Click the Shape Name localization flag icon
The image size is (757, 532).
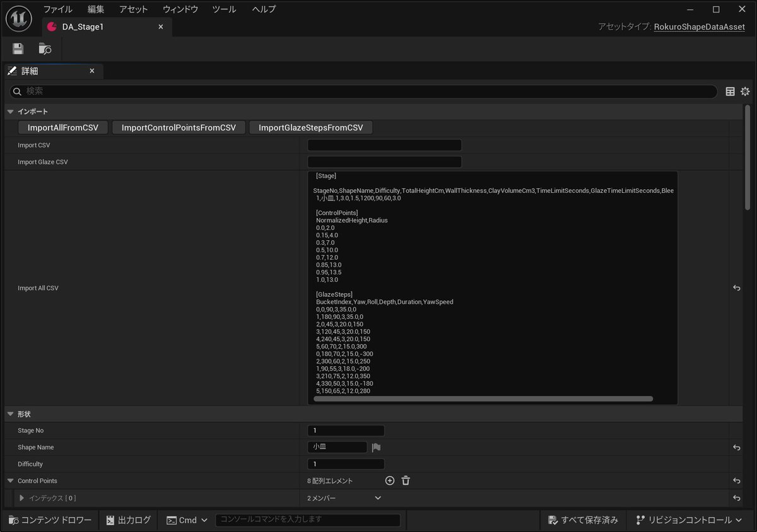point(376,448)
